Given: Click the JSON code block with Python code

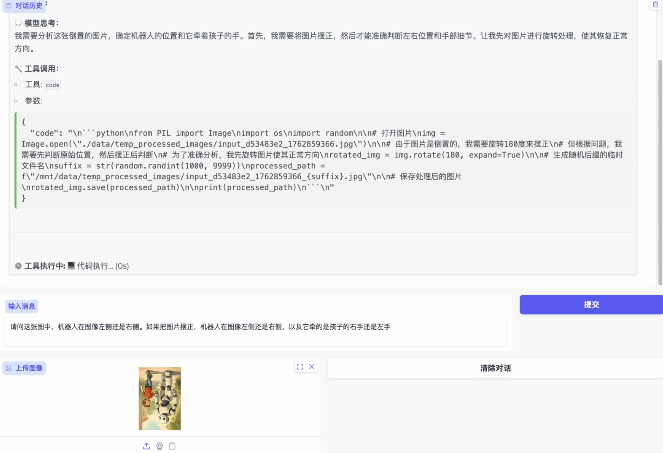Looking at the screenshot, I should 320,158.
